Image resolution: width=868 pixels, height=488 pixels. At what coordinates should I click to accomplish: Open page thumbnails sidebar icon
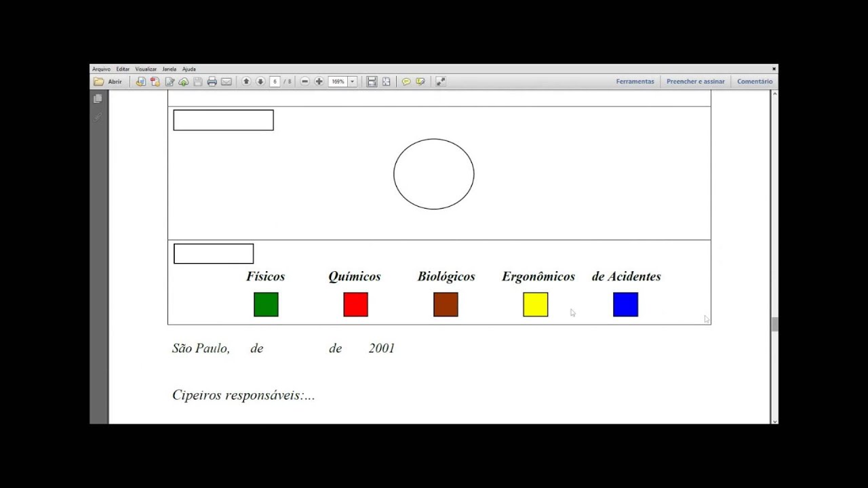coord(98,98)
